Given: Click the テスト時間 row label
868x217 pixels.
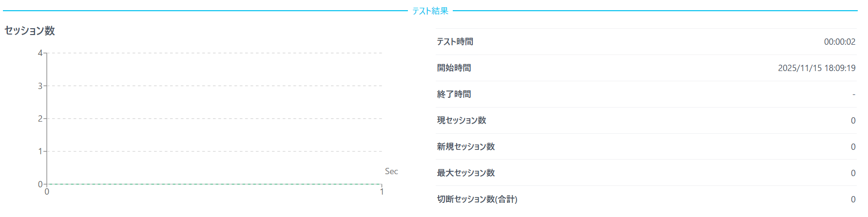Looking at the screenshot, I should tap(455, 42).
